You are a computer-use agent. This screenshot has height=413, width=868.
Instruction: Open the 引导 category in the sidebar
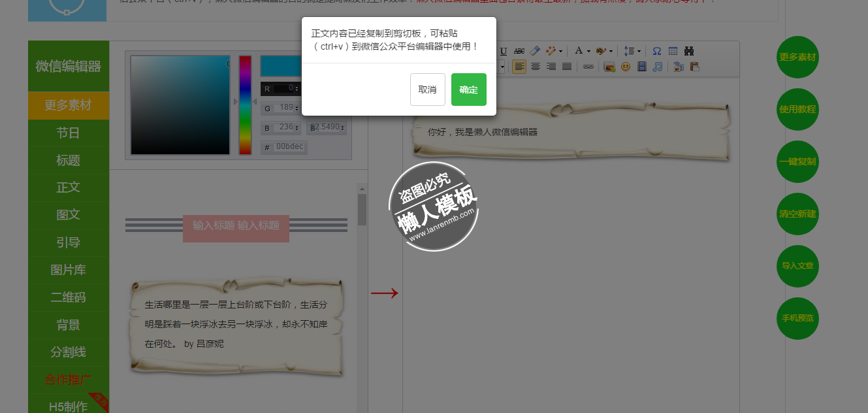click(69, 242)
